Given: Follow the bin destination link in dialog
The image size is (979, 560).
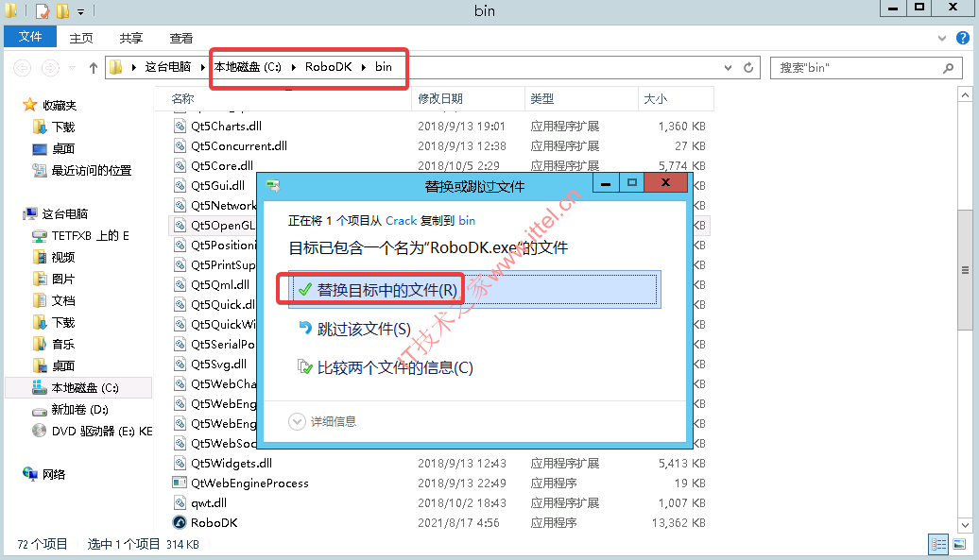Looking at the screenshot, I should [x=467, y=221].
